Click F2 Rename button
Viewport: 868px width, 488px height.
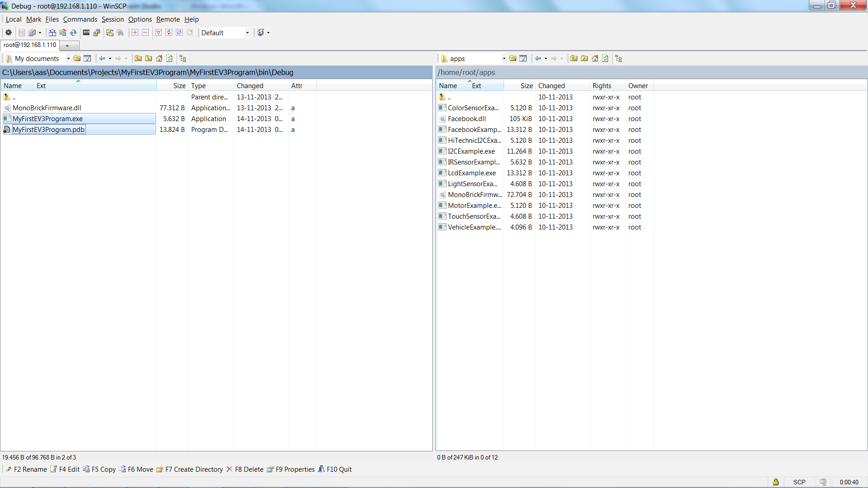(x=26, y=469)
